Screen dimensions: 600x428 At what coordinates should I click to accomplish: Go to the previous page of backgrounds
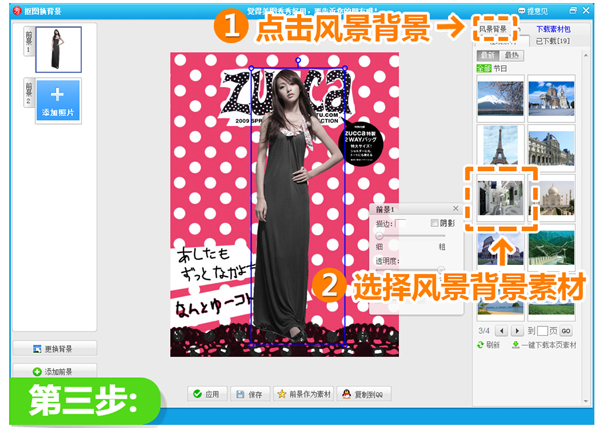[502, 331]
